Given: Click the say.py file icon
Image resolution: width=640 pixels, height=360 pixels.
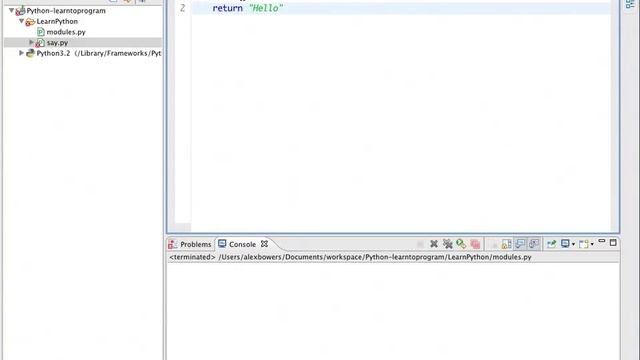Looking at the screenshot, I should [x=40, y=42].
